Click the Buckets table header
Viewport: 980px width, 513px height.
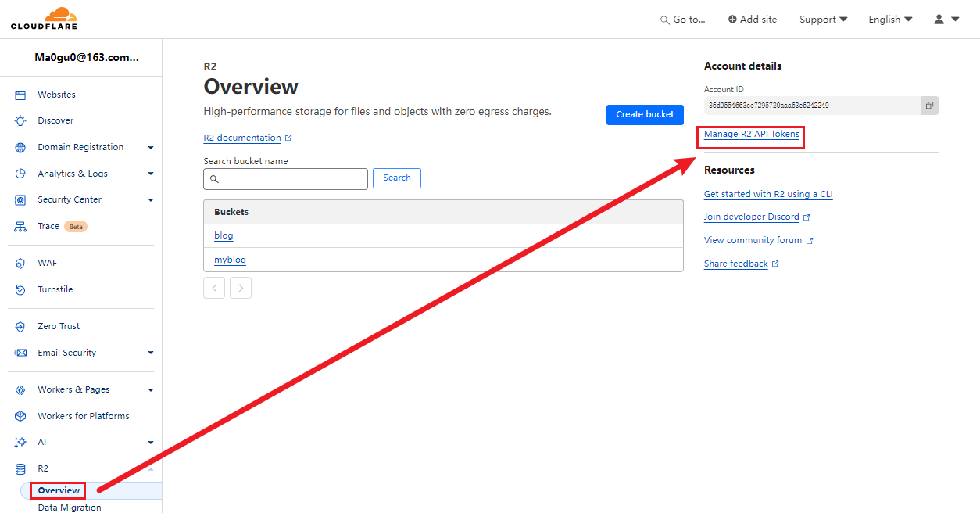point(443,212)
